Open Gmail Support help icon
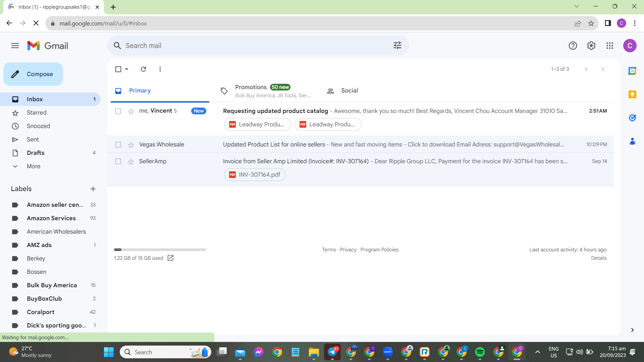Screen dimensions: 644x362 click(x=573, y=46)
